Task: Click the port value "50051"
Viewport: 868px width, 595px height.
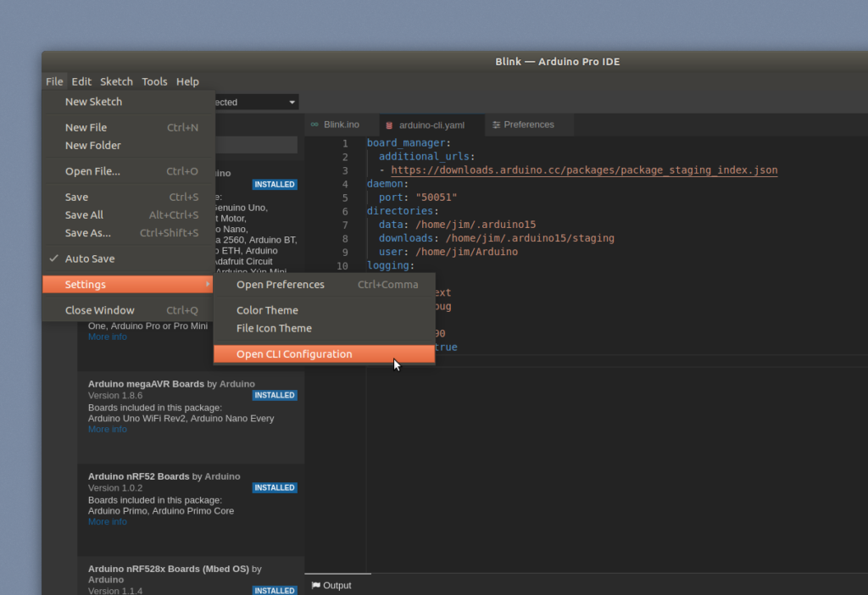Action: [x=437, y=197]
